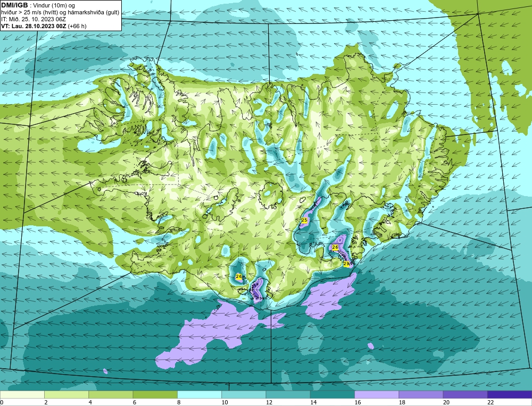
Task: Click the '(+66 h)' forecast offset text
Action: 77,26
